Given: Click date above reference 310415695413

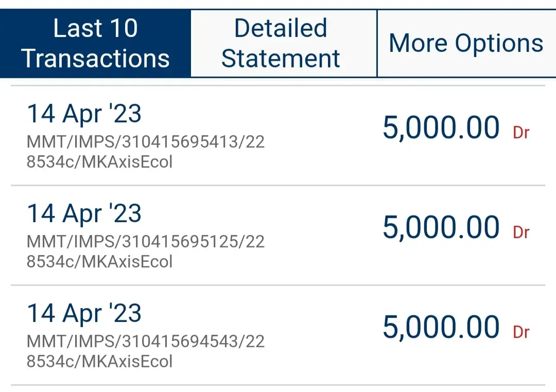Looking at the screenshot, I should click(84, 114).
